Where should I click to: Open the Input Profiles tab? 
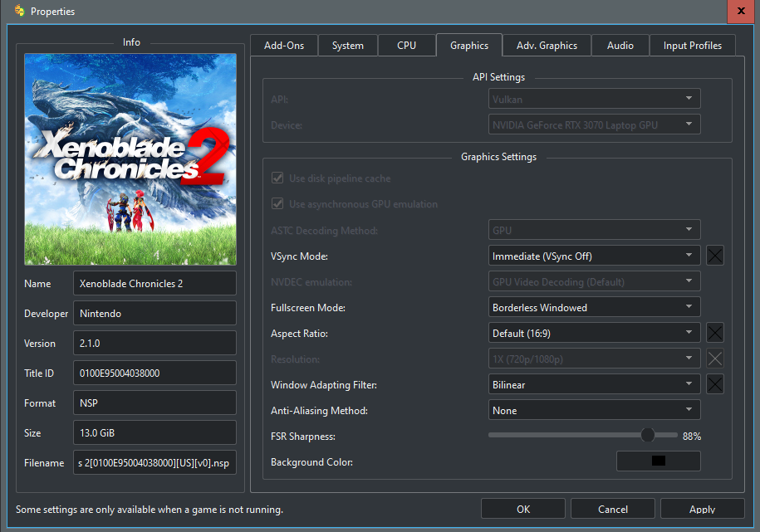coord(692,46)
